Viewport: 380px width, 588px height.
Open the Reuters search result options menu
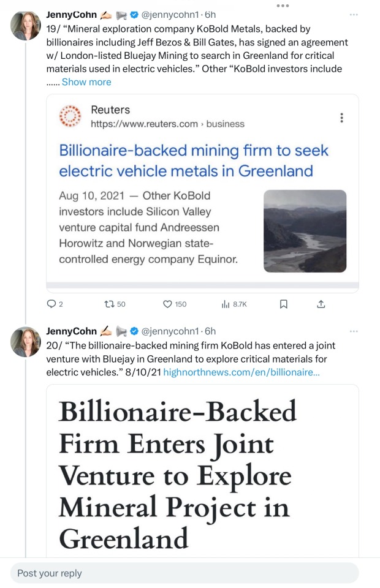pos(341,118)
